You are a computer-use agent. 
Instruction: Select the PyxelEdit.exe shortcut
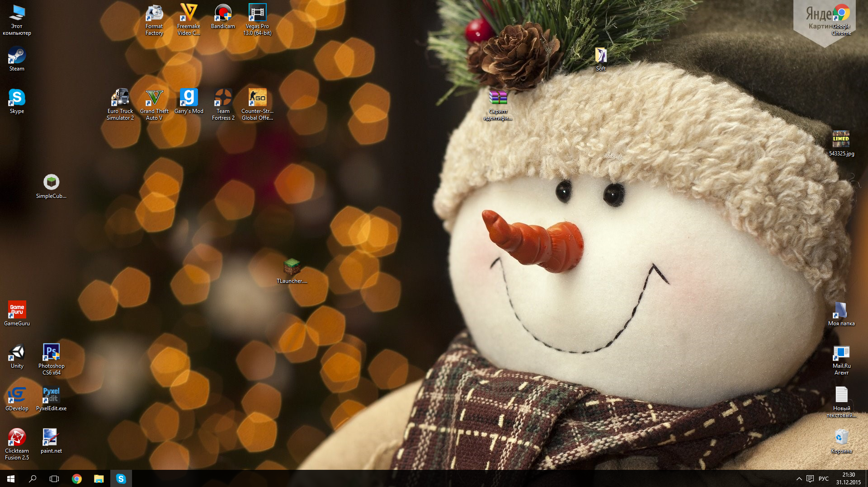[x=51, y=399]
